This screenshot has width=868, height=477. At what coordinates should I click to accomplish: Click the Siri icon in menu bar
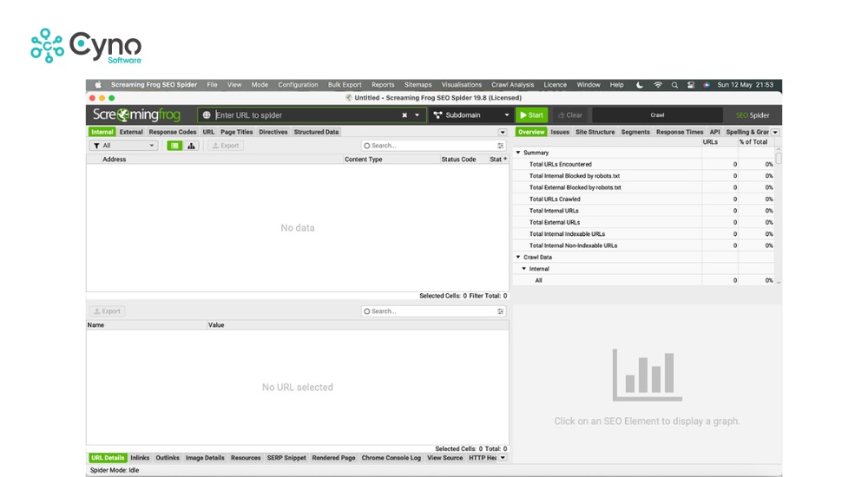(x=707, y=85)
